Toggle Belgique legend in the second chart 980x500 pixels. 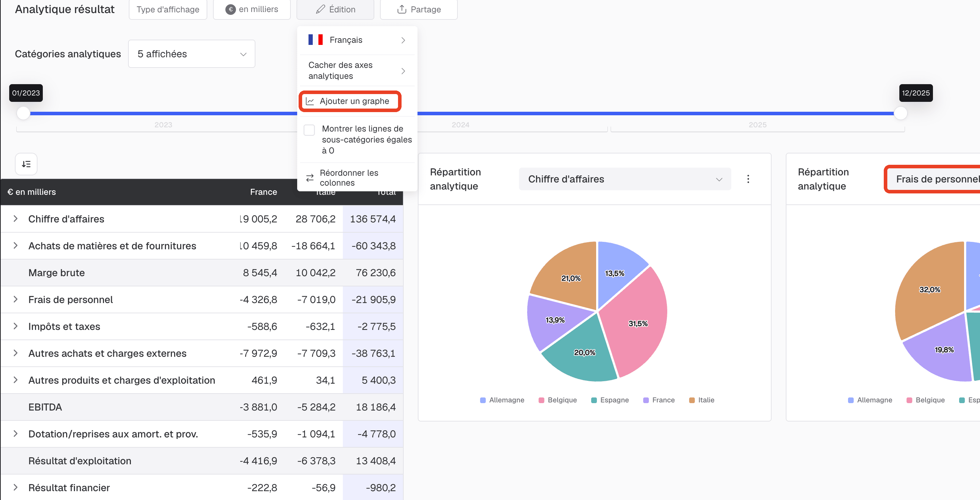point(926,400)
